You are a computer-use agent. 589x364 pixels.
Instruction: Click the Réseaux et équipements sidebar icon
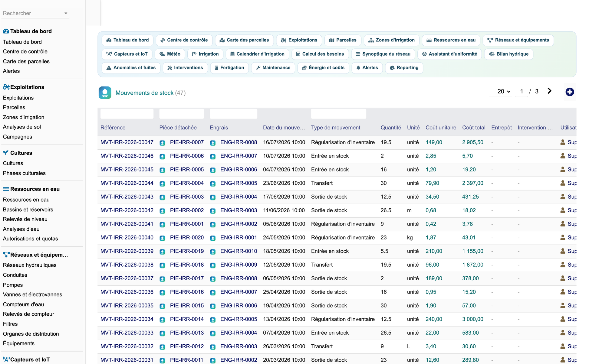point(6,255)
